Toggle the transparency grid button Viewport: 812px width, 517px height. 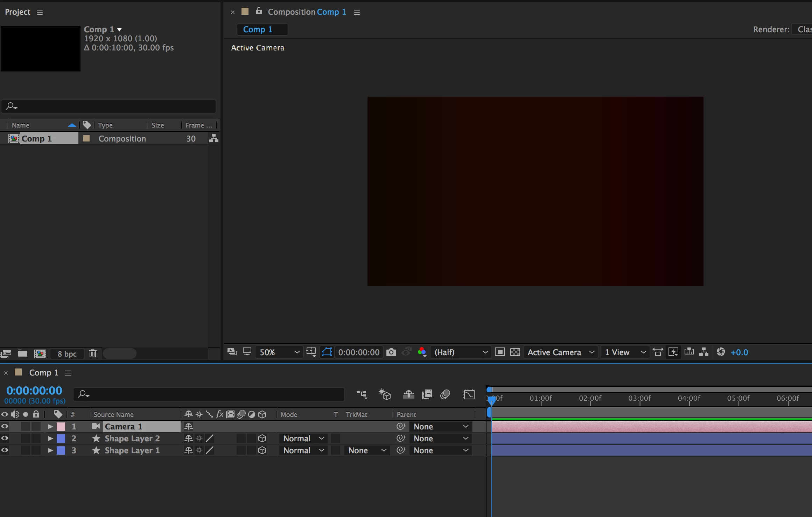(x=515, y=352)
